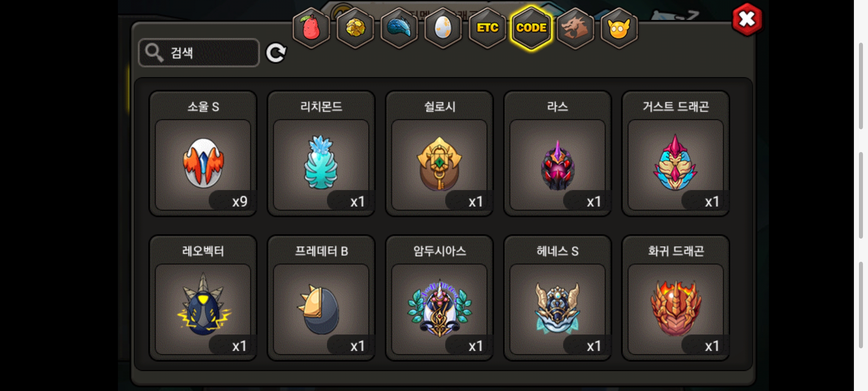
Task: Pick the 쉴로시 golden key egg
Action: coord(439,154)
